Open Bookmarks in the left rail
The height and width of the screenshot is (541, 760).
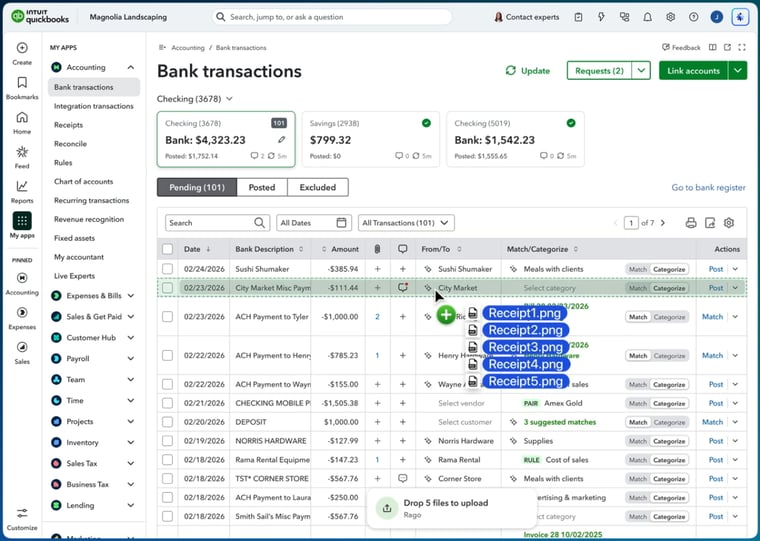[21, 83]
